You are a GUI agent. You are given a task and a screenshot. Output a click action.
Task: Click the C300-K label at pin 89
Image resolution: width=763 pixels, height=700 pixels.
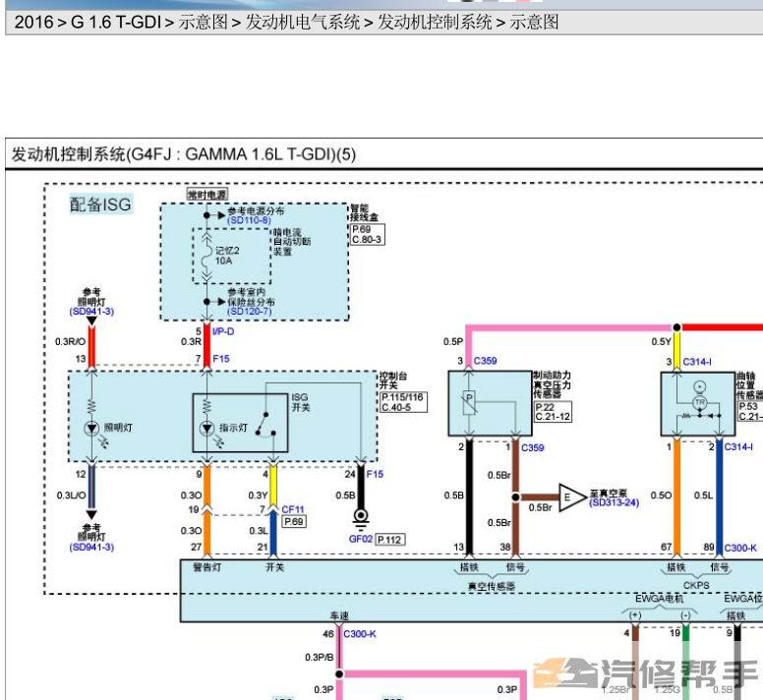740,548
